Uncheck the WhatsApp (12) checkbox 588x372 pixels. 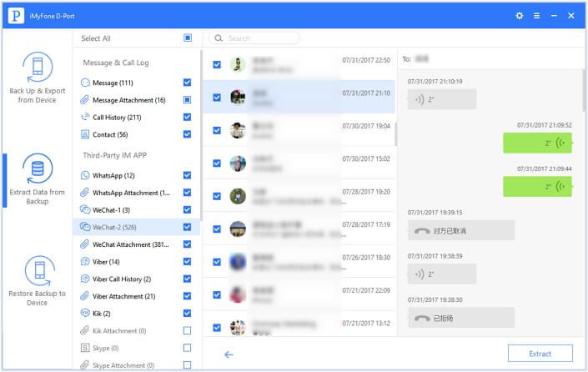tap(187, 175)
